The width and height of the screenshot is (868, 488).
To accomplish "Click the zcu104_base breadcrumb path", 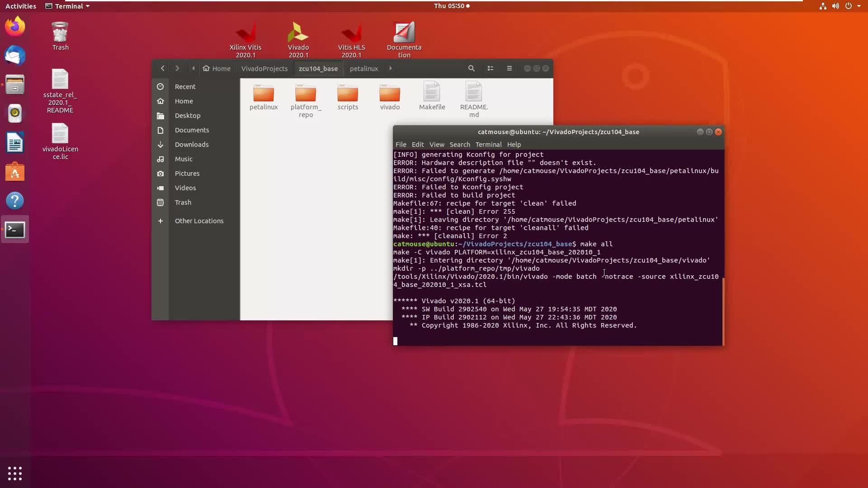I will (318, 68).
